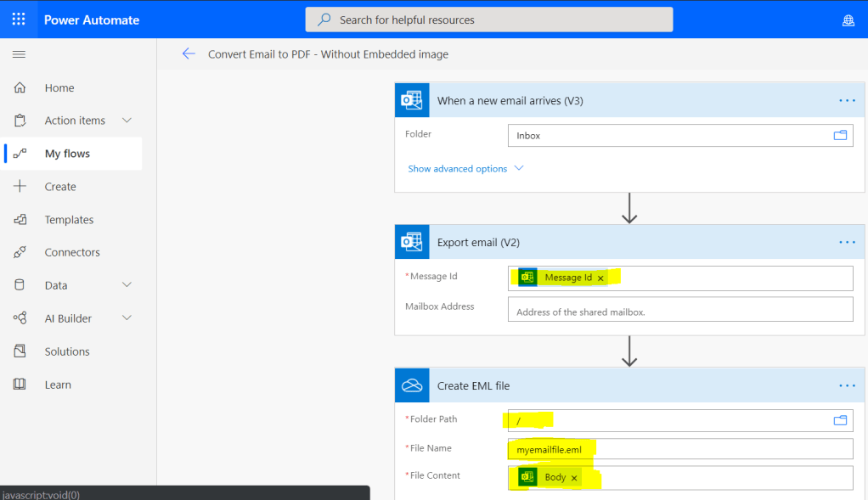The height and width of the screenshot is (500, 868).
Task: Open the ellipsis menu on Create EML file
Action: coord(846,385)
